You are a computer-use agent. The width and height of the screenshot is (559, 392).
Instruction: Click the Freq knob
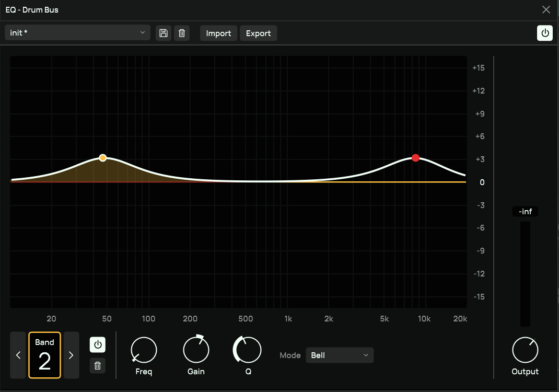[x=144, y=350]
